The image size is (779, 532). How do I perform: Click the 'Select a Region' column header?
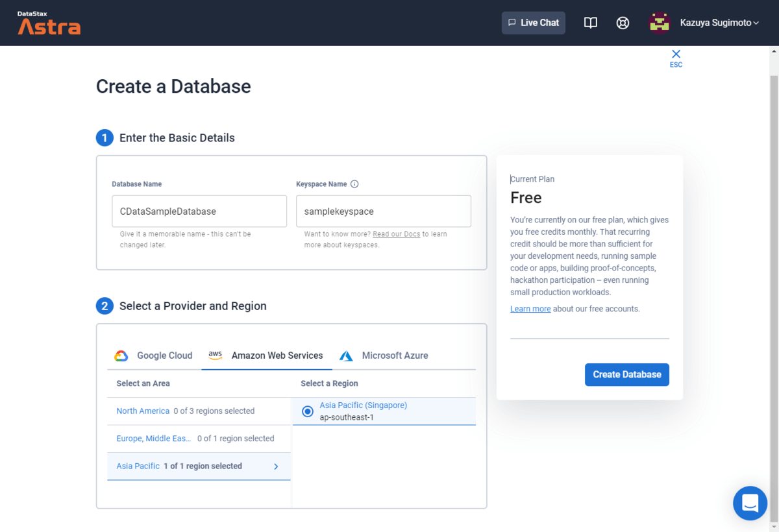pyautogui.click(x=330, y=383)
